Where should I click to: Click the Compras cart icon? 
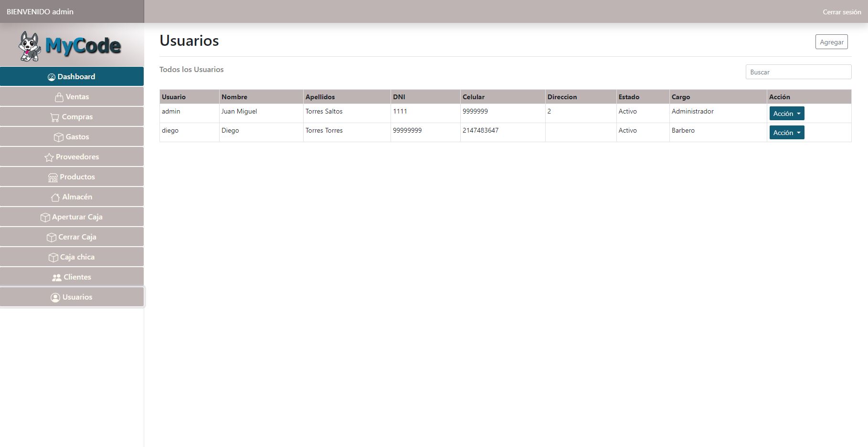(55, 117)
